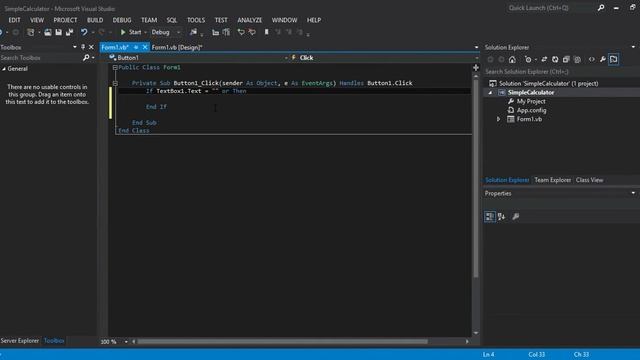Open Properties via Solution Explorer wrench
This screenshot has height=360, width=640.
point(602,60)
